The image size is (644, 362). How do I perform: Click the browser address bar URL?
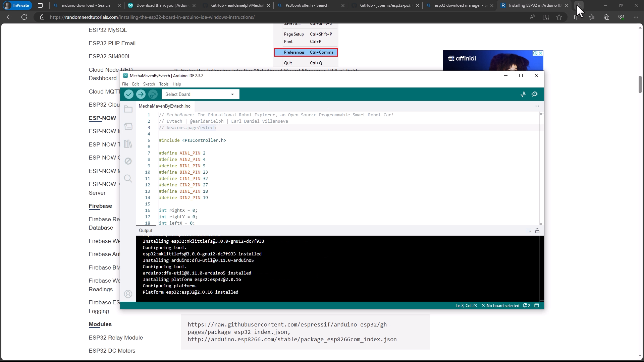pos(152,17)
